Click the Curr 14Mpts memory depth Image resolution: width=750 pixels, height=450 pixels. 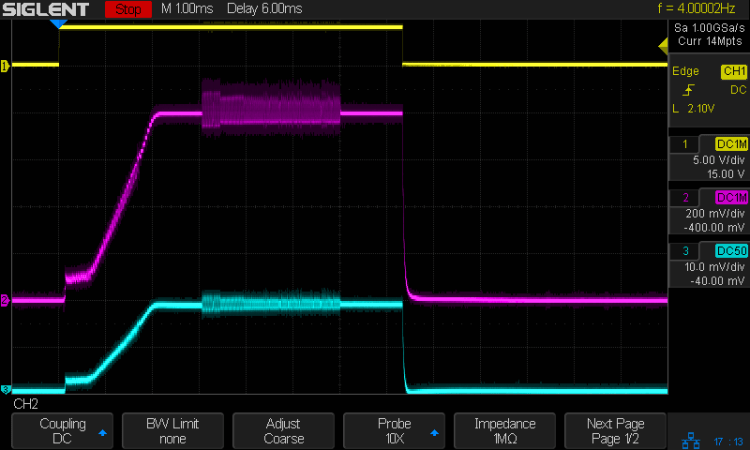tap(710, 41)
